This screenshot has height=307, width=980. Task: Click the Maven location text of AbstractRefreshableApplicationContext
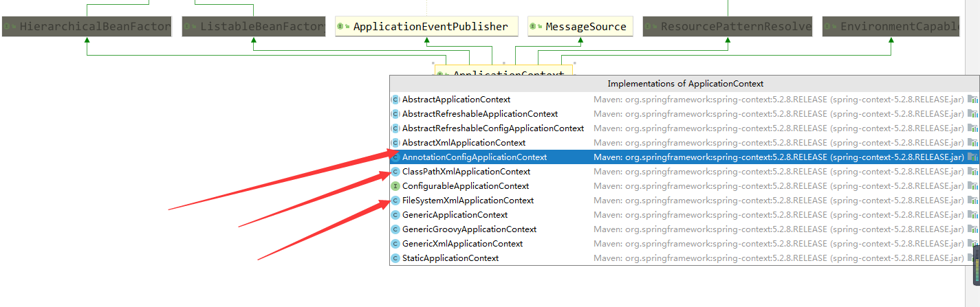(779, 114)
